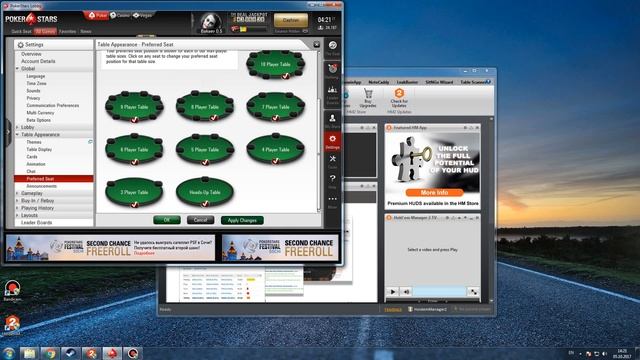The image size is (640, 360).
Task: Expand the Layouts settings section
Action: (18, 216)
